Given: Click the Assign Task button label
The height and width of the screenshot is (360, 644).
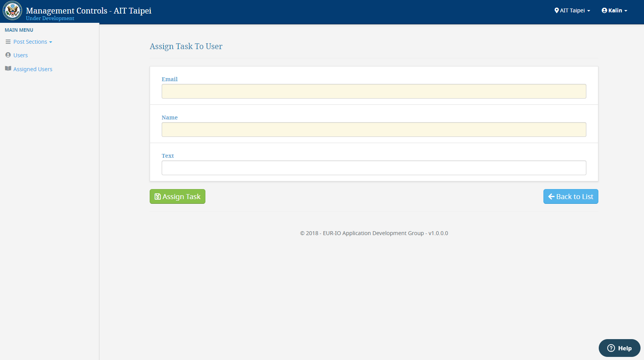Looking at the screenshot, I should [181, 196].
